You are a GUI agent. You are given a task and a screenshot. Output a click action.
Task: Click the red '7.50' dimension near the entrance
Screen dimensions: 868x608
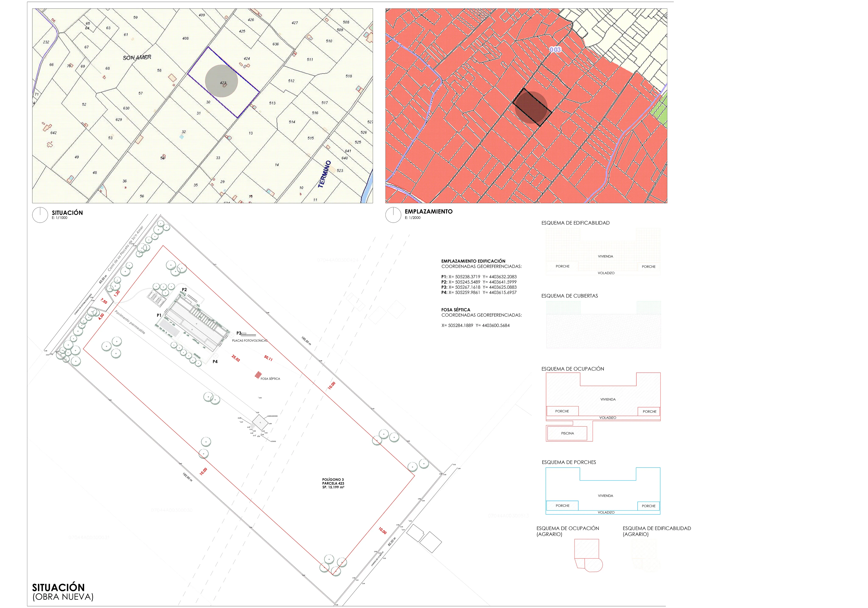coord(104,301)
